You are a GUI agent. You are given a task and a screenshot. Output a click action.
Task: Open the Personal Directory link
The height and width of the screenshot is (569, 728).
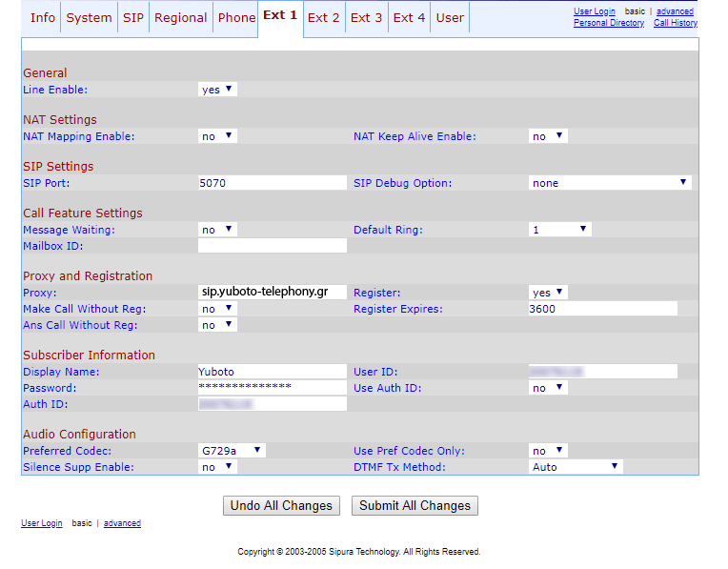tap(608, 23)
